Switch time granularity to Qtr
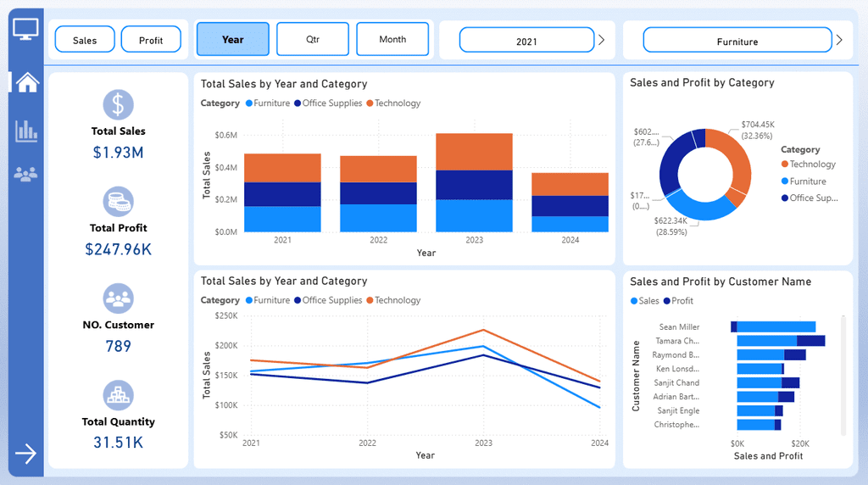The image size is (868, 485). pos(314,39)
